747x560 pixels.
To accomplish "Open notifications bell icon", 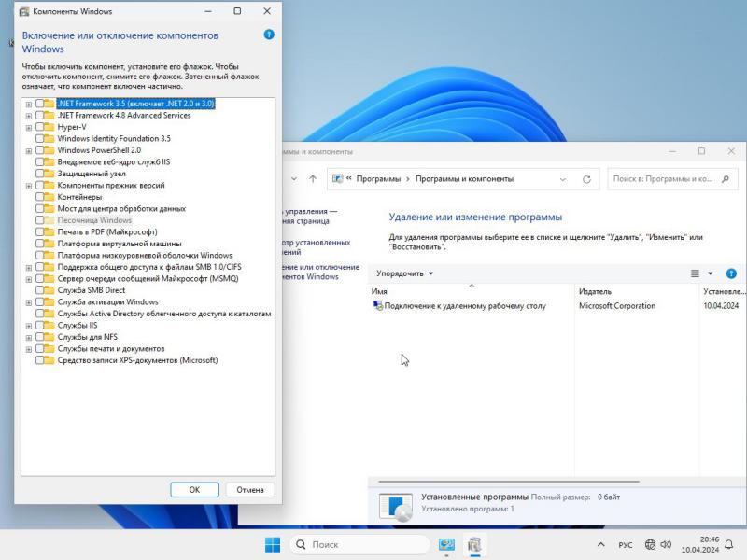I will click(729, 545).
